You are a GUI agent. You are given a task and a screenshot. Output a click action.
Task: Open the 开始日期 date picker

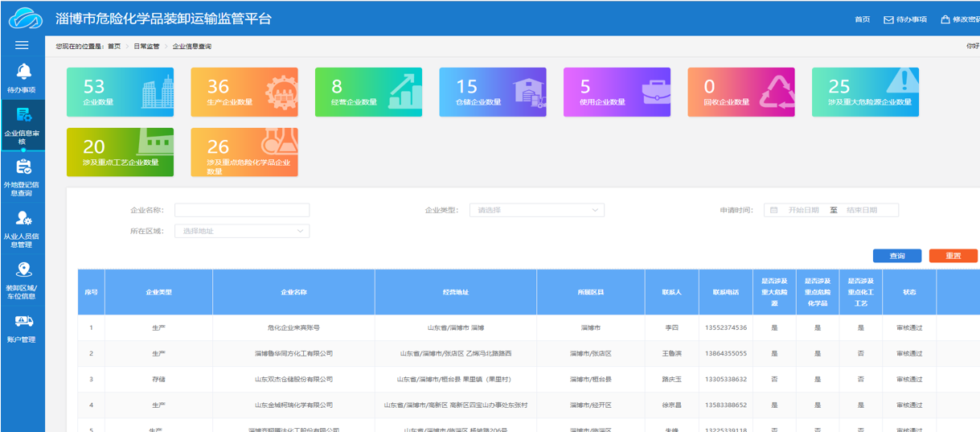pyautogui.click(x=802, y=210)
